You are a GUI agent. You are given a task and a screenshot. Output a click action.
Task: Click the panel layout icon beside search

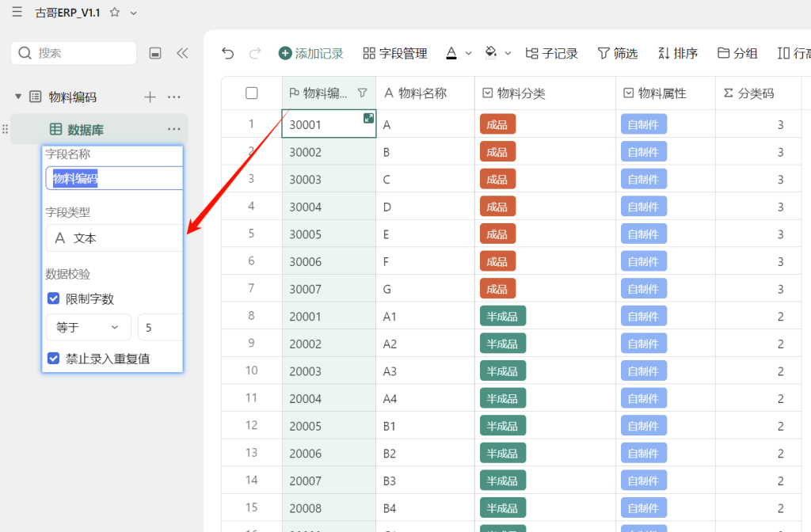[x=155, y=53]
